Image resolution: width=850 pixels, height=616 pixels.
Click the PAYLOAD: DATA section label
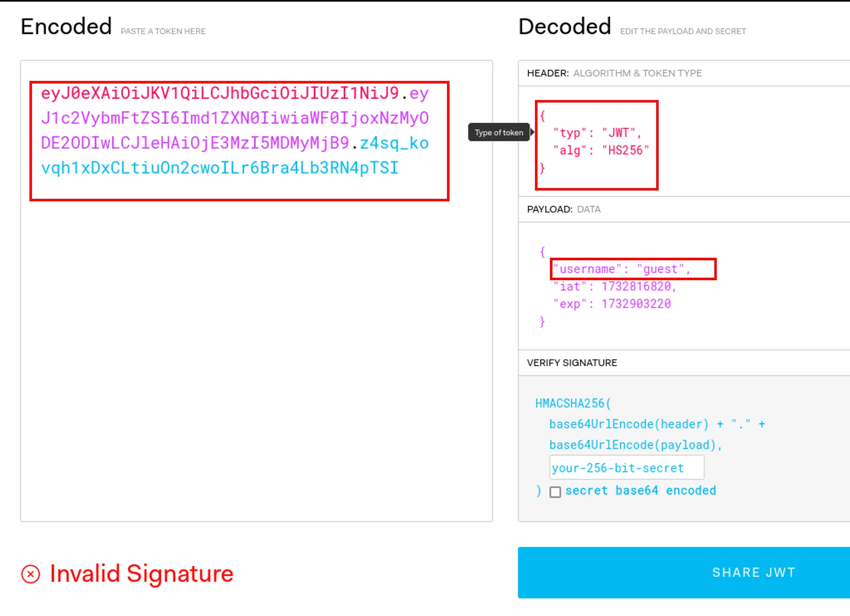click(x=564, y=209)
